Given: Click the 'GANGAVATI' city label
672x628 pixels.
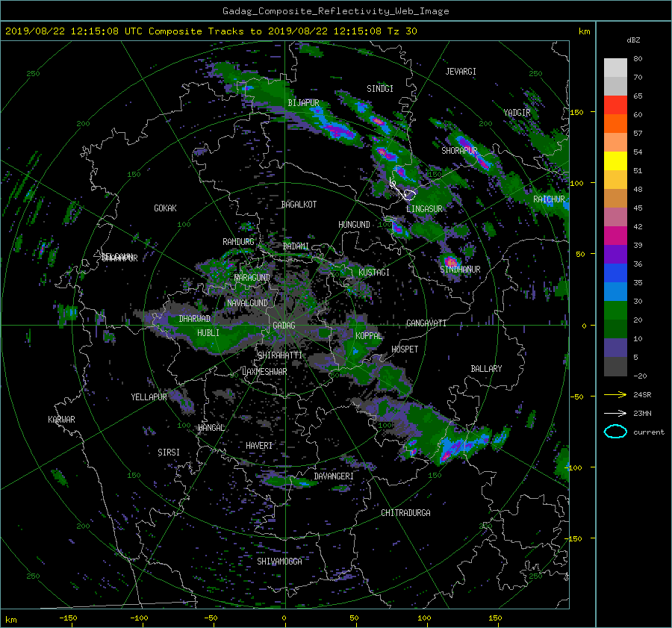Looking at the screenshot, I should click(426, 323).
